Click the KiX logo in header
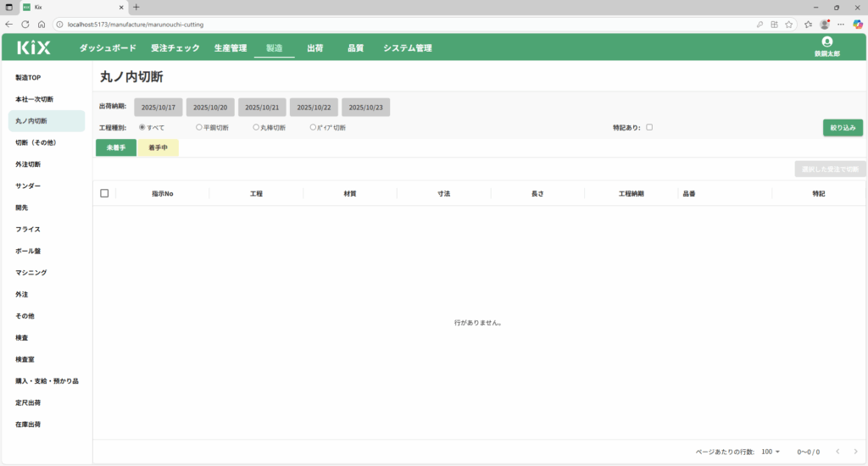868x466 pixels. point(34,48)
